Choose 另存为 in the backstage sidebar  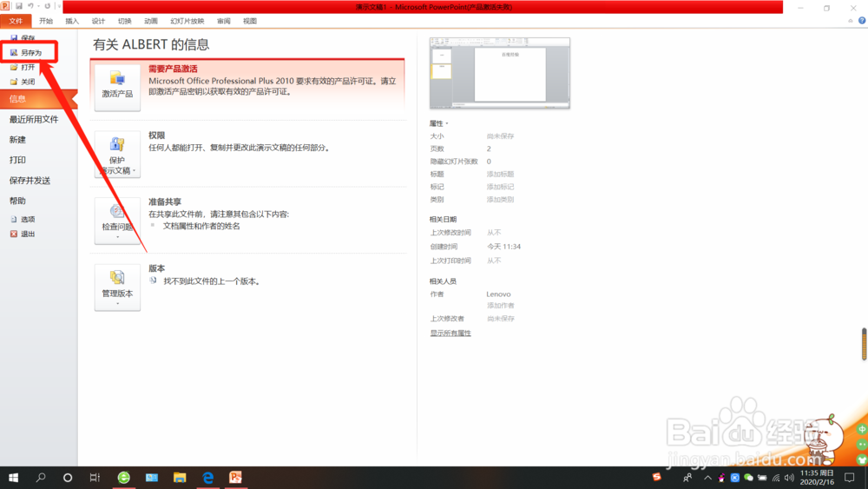pos(27,53)
